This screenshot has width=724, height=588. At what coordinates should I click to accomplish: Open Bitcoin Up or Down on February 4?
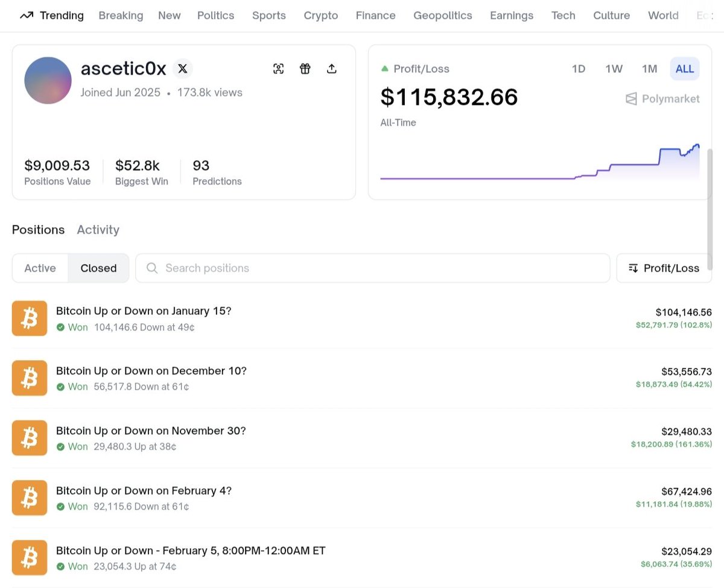click(x=144, y=490)
